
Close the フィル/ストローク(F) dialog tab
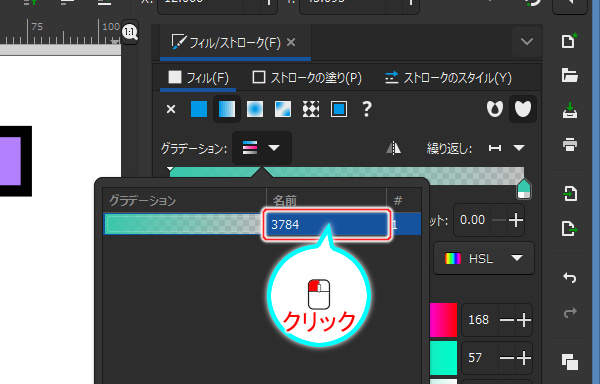[x=291, y=42]
